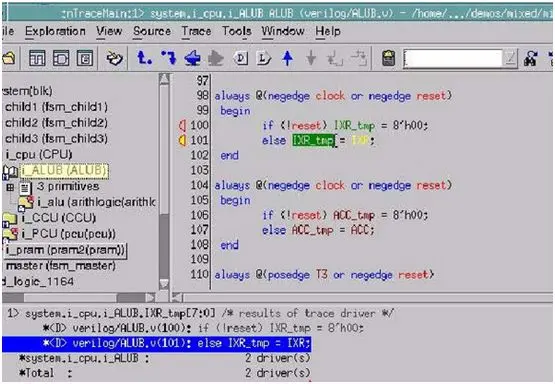Click the greyed down arrow toolbar icon
Image resolution: width=555 pixels, height=384 pixels.
click(x=311, y=58)
